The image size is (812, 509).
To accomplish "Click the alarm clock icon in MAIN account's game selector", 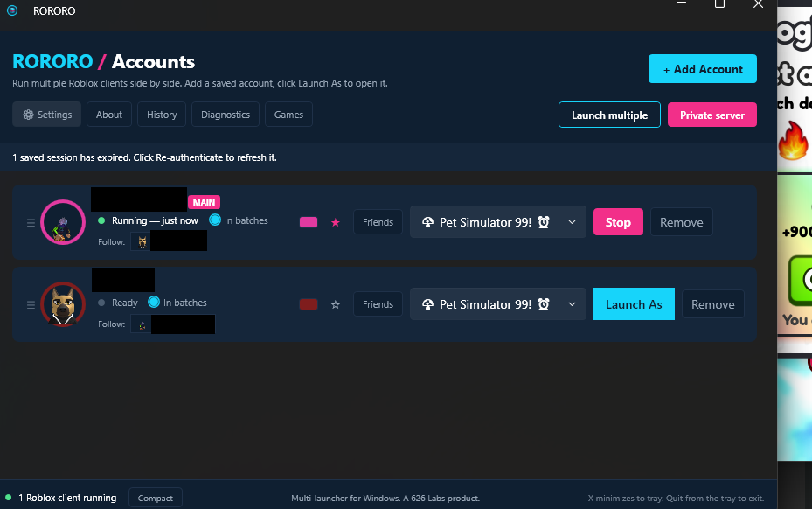I will [544, 222].
